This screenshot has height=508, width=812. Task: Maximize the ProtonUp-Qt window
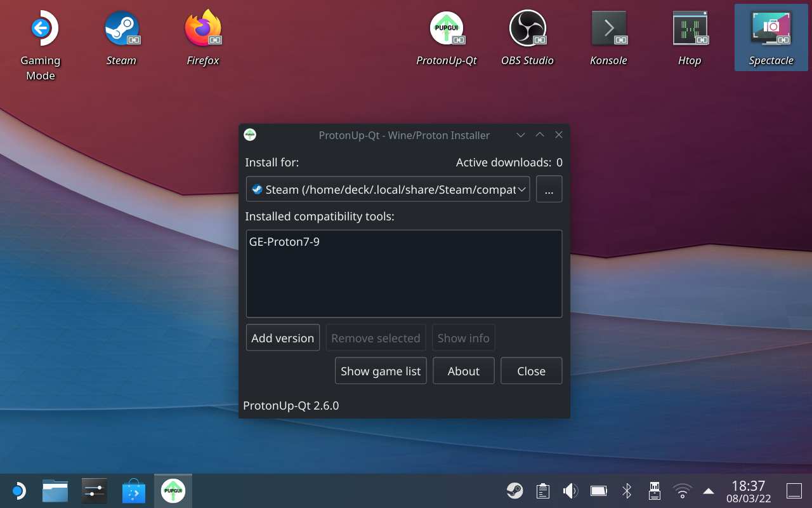(540, 135)
